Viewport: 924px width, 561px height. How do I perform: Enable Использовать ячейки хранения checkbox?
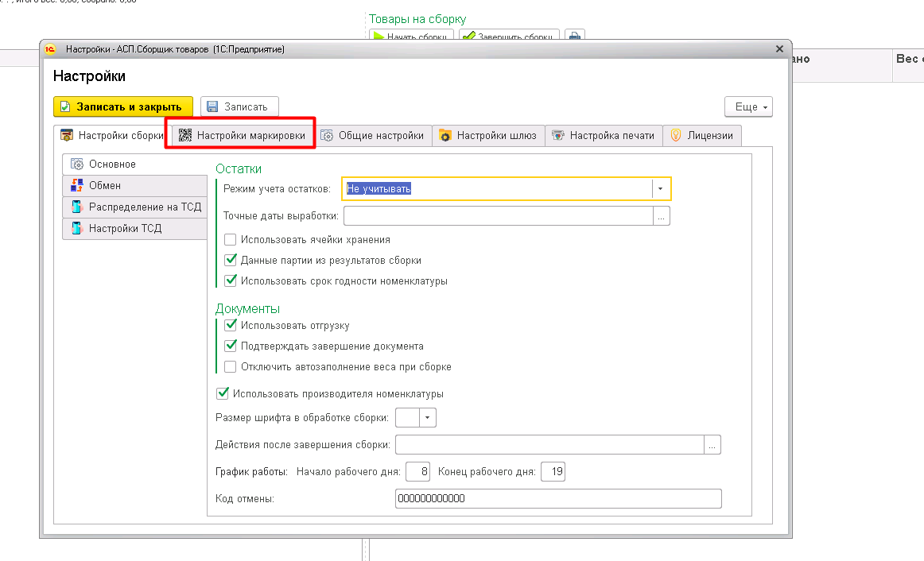(231, 240)
